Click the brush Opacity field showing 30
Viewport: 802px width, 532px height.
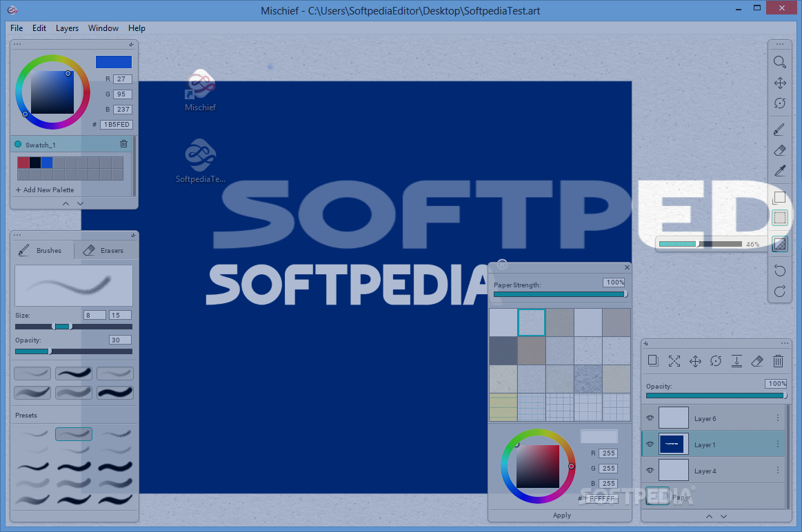[x=120, y=340]
